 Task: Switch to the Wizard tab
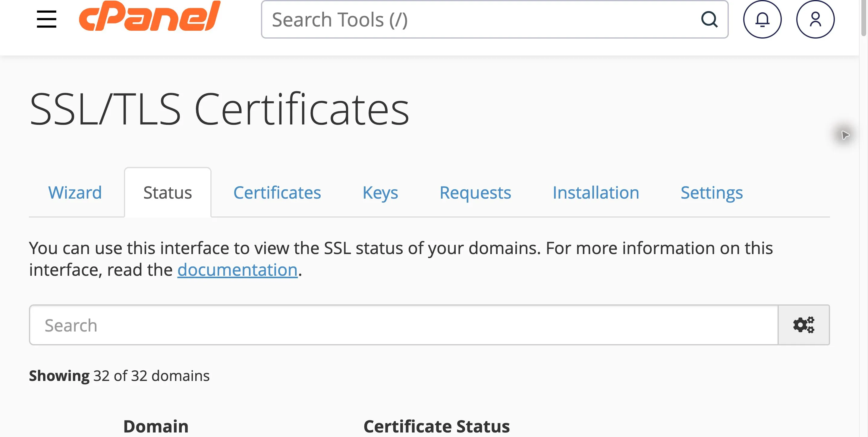tap(75, 193)
